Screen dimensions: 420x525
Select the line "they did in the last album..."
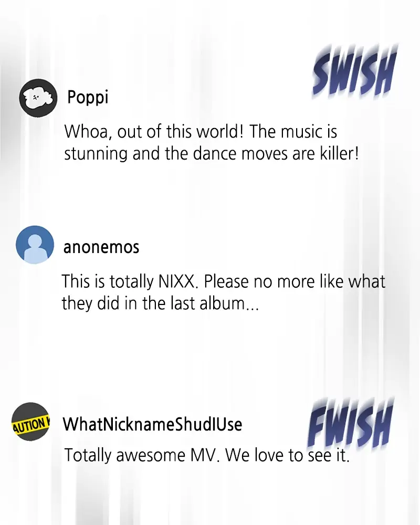[x=160, y=303]
